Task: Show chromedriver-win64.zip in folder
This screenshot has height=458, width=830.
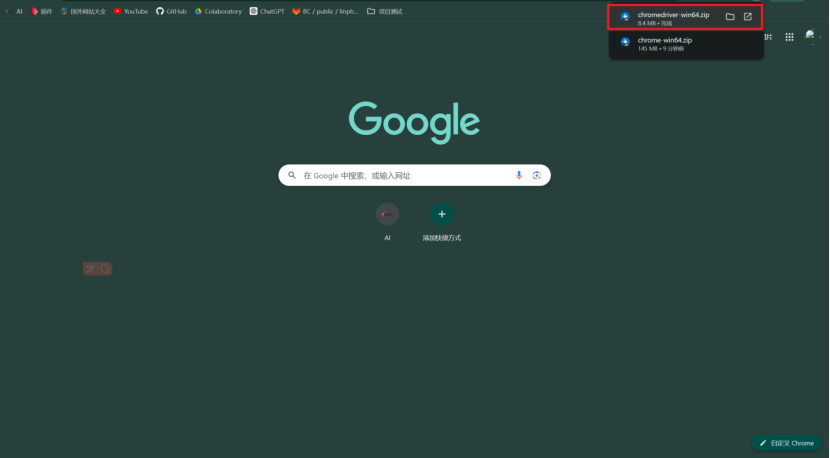Action: click(x=730, y=17)
